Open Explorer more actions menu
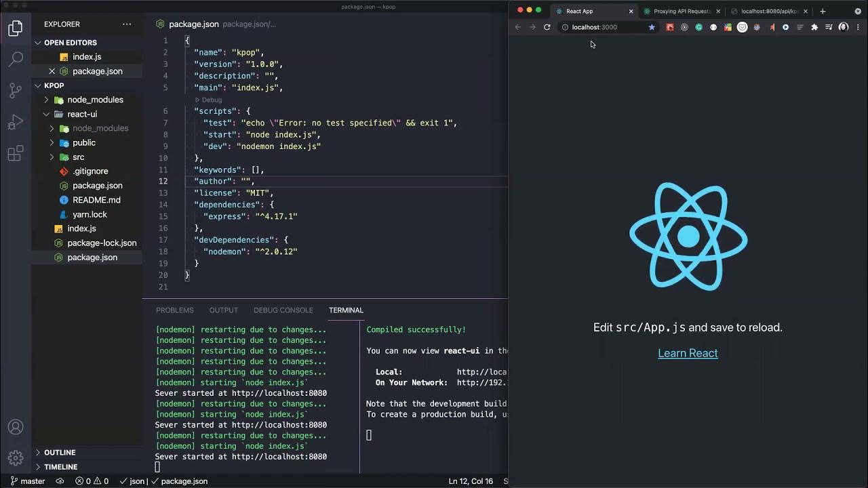Screen dimensions: 868x488 pyautogui.click(x=127, y=24)
